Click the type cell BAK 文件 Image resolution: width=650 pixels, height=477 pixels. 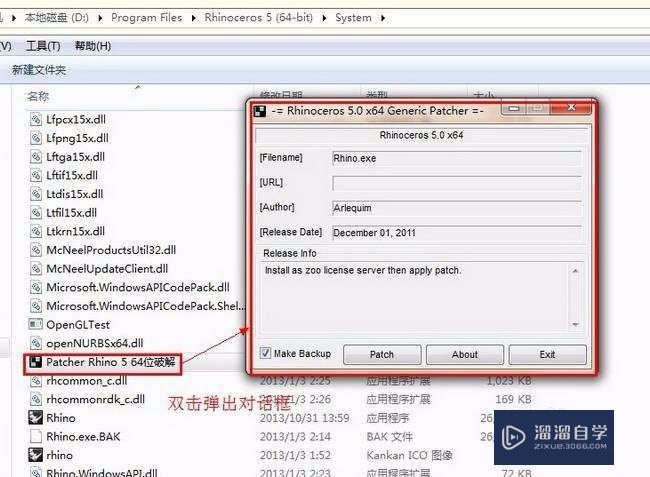coord(390,436)
